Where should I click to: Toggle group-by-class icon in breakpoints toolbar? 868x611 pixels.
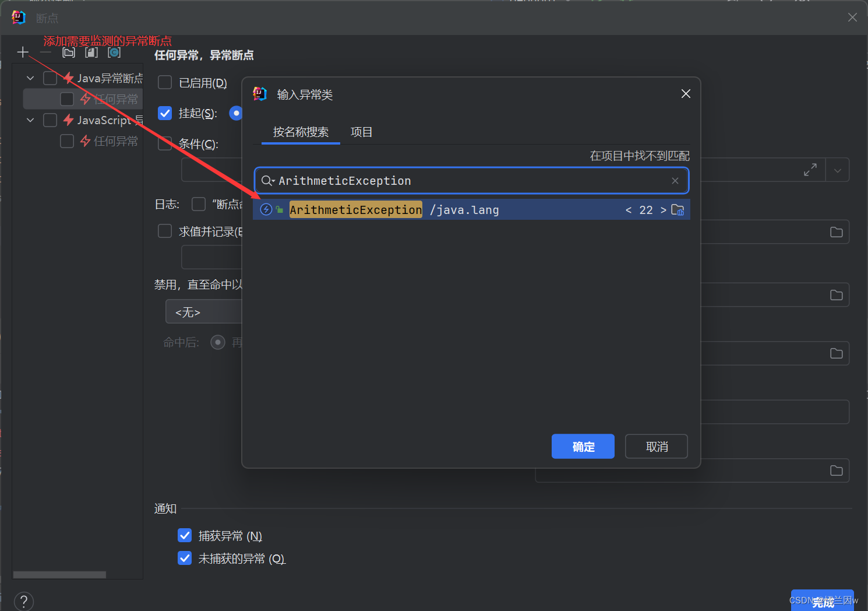[x=114, y=52]
